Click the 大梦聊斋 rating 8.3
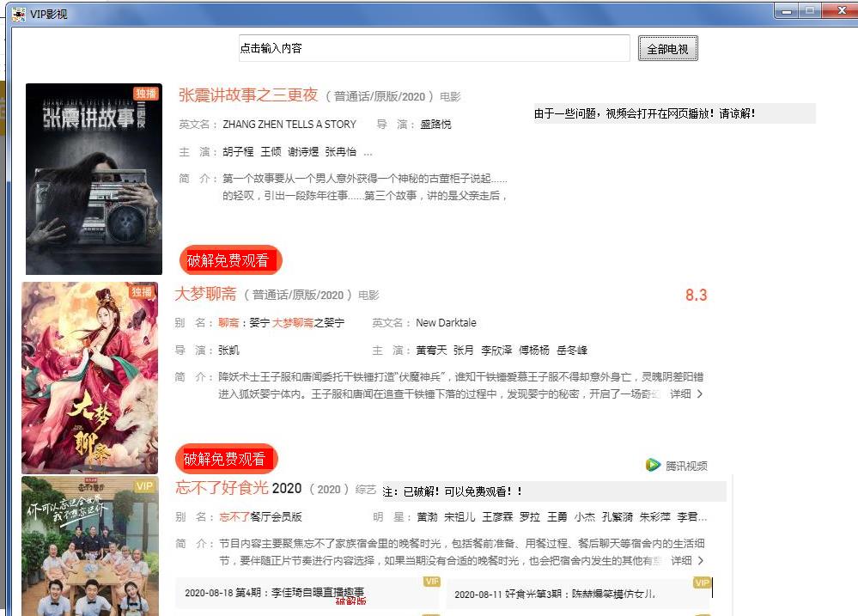This screenshot has height=616, width=858. pos(696,295)
